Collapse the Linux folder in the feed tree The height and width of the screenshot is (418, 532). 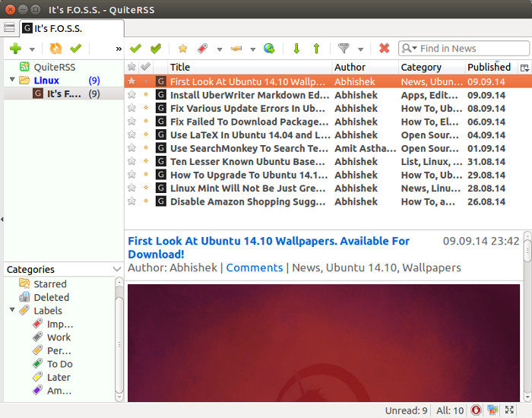(12, 81)
